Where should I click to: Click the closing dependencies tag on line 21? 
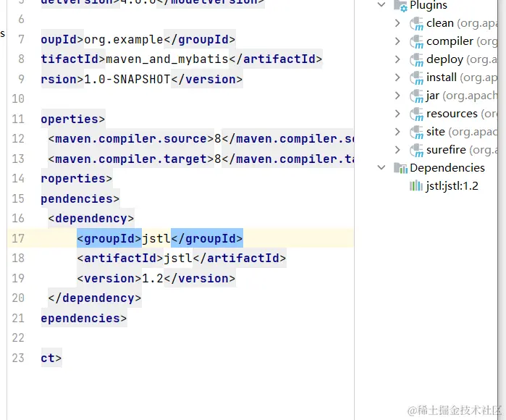pyautogui.click(x=84, y=319)
